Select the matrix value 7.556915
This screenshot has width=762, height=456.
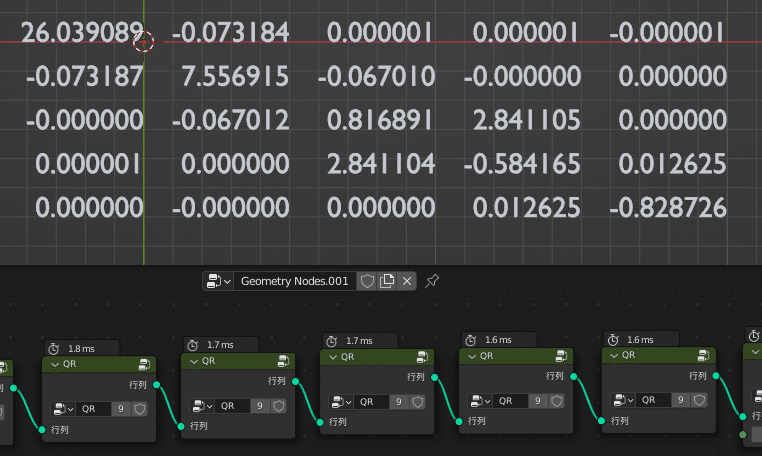pos(235,76)
